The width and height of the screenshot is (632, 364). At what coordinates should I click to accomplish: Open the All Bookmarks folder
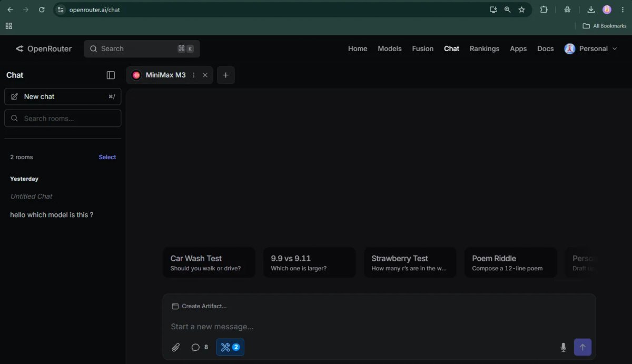tap(605, 26)
